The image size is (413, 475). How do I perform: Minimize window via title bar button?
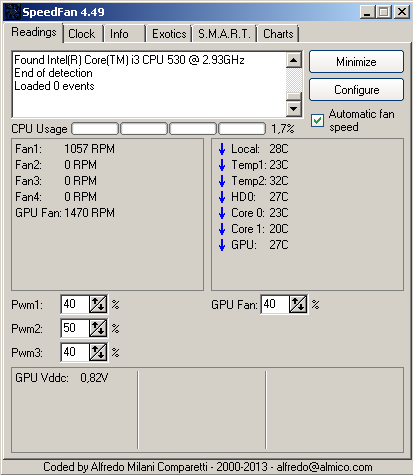pyautogui.click(x=367, y=12)
